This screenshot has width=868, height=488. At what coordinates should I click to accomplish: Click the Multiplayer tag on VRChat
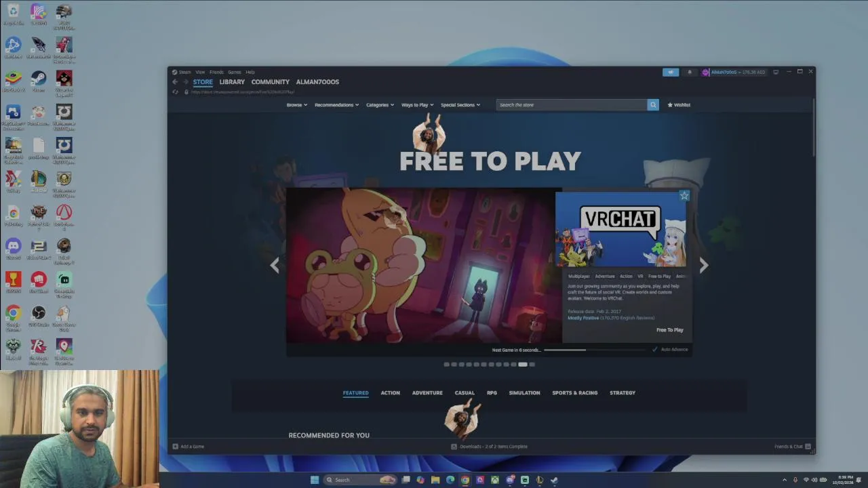(579, 277)
